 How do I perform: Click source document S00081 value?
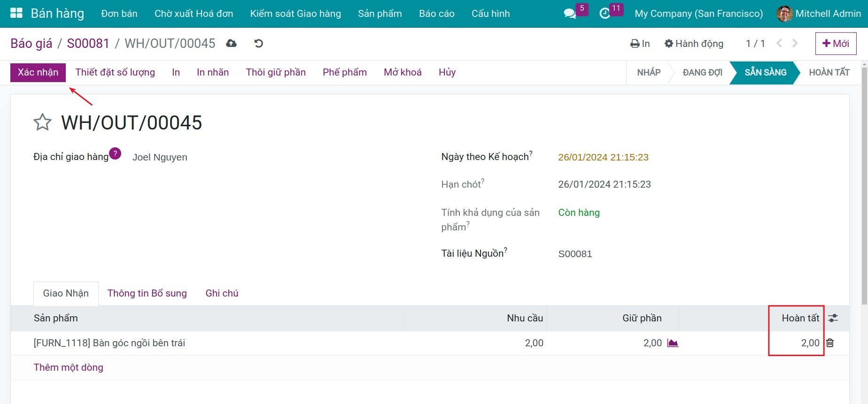tap(575, 254)
